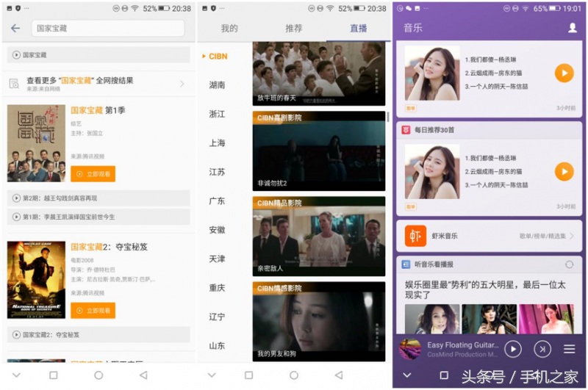Open the playlist queue menu icon

tap(569, 350)
